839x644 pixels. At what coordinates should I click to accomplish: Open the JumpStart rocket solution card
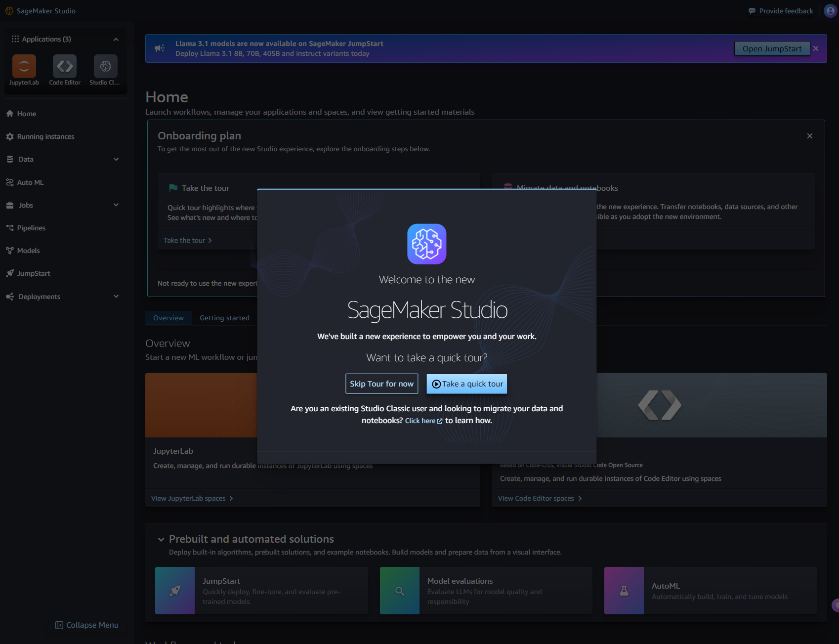[x=261, y=591]
